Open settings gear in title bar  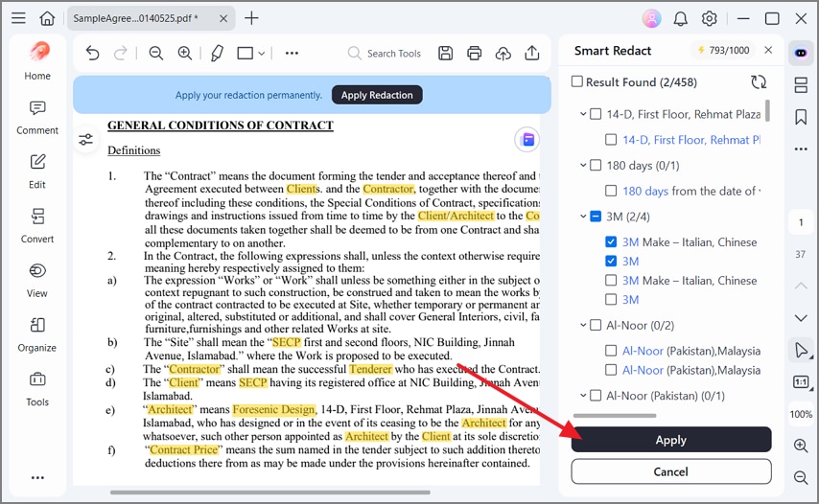(x=709, y=19)
